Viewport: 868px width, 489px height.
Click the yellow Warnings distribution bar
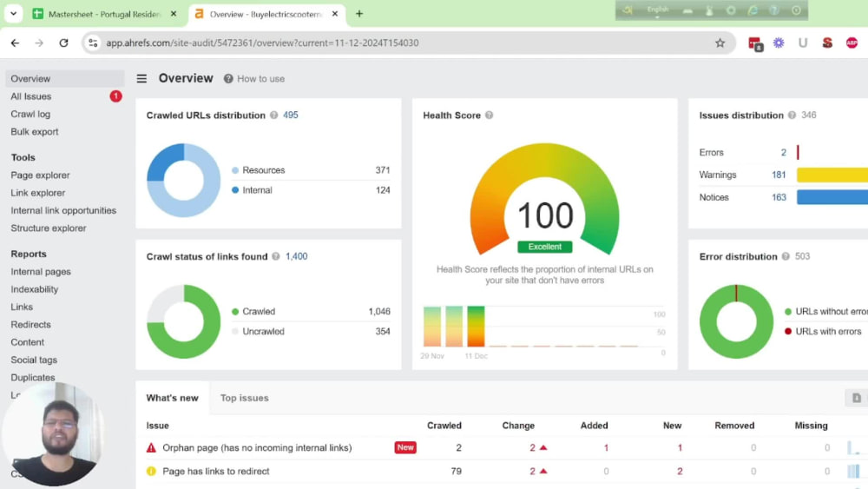(x=832, y=175)
